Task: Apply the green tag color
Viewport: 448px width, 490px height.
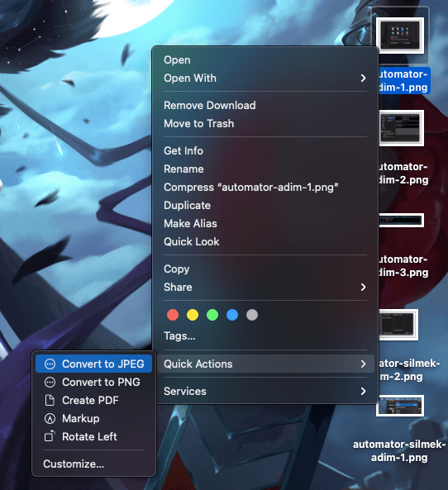Action: tap(212, 315)
